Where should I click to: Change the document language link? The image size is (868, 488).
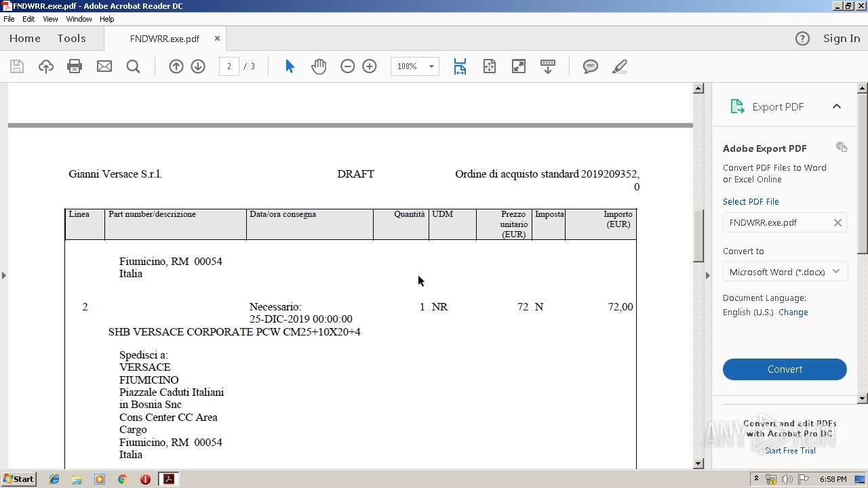click(793, 312)
